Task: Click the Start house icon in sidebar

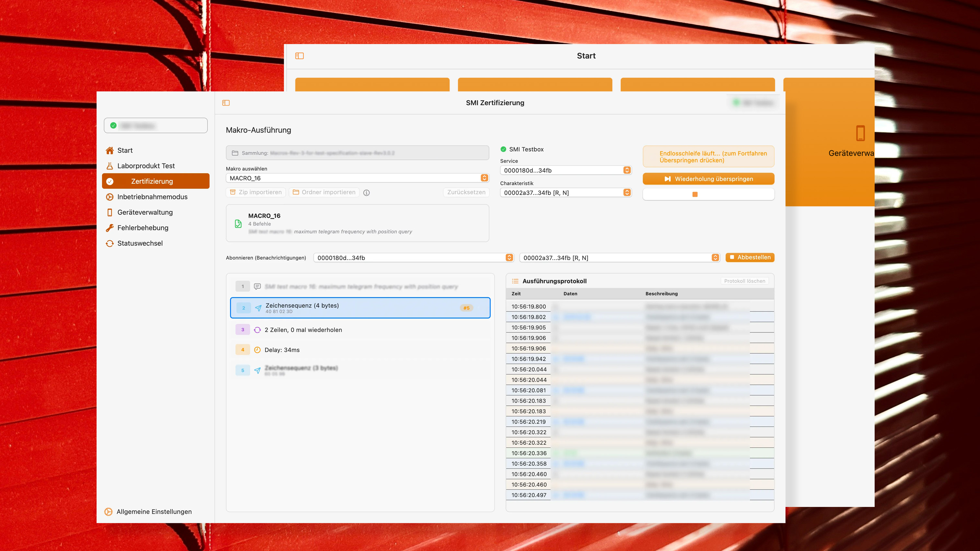Action: [x=110, y=150]
